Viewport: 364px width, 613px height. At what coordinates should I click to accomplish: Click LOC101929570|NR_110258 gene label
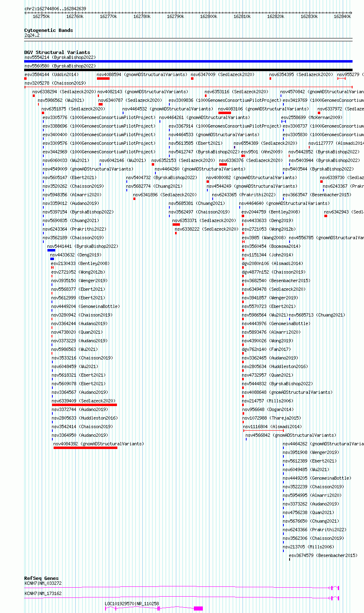pos(132,604)
